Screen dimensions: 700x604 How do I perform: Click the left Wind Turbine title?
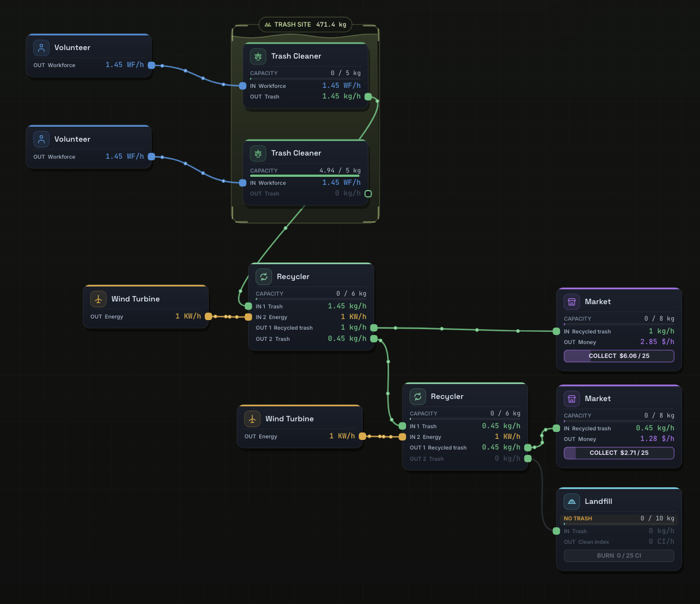136,299
